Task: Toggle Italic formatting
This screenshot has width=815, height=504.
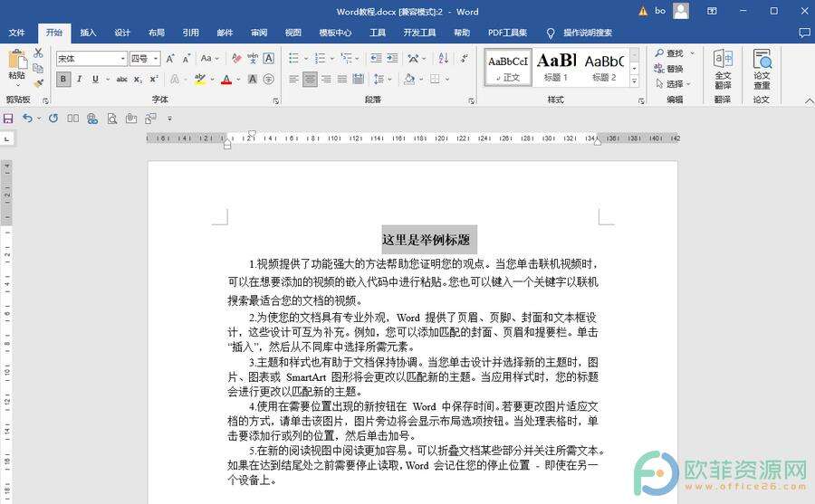Action: (80, 80)
